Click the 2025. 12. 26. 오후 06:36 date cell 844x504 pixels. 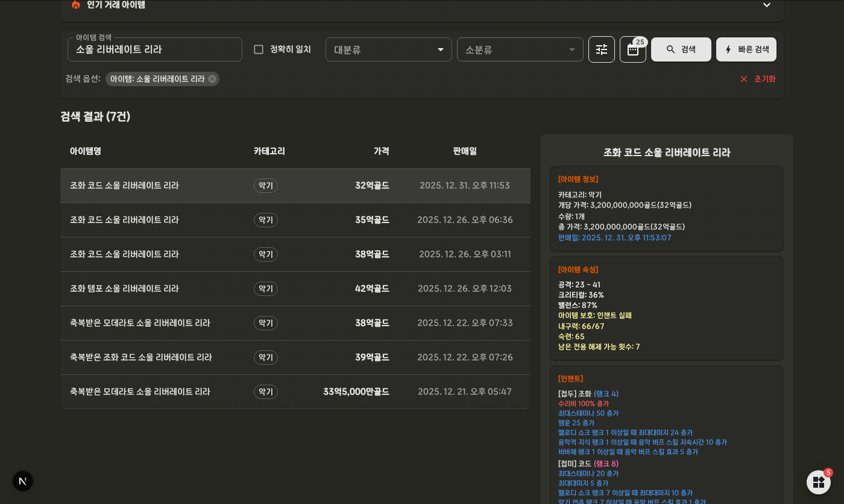pos(465,220)
